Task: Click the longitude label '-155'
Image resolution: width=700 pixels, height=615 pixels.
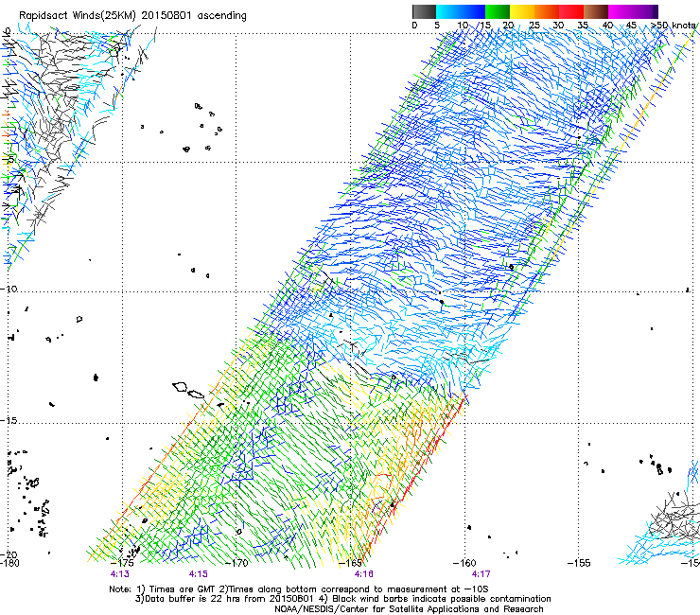Action: (x=579, y=563)
